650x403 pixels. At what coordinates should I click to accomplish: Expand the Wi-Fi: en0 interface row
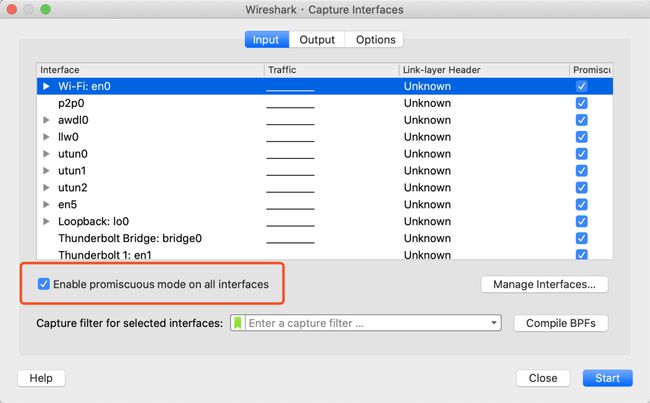[46, 86]
